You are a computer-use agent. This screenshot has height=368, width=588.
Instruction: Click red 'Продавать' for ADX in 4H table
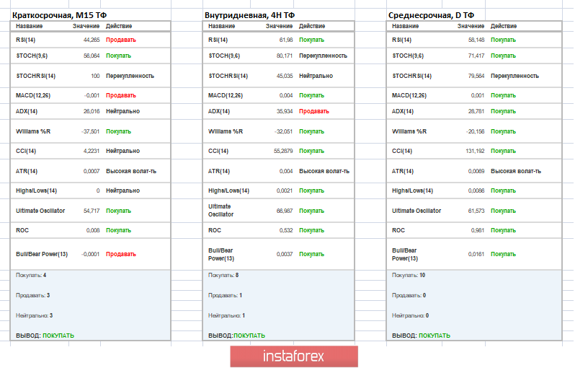(x=314, y=111)
